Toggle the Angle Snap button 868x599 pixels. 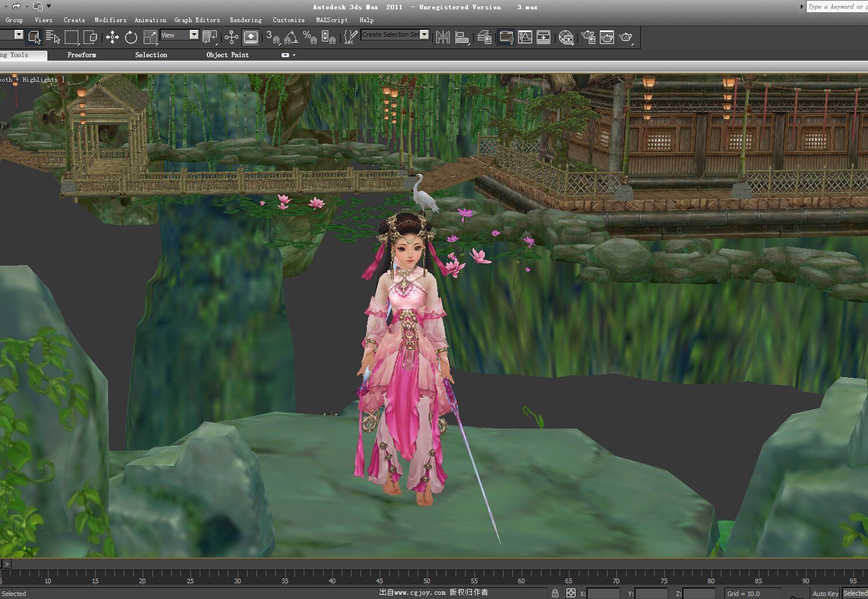click(291, 37)
